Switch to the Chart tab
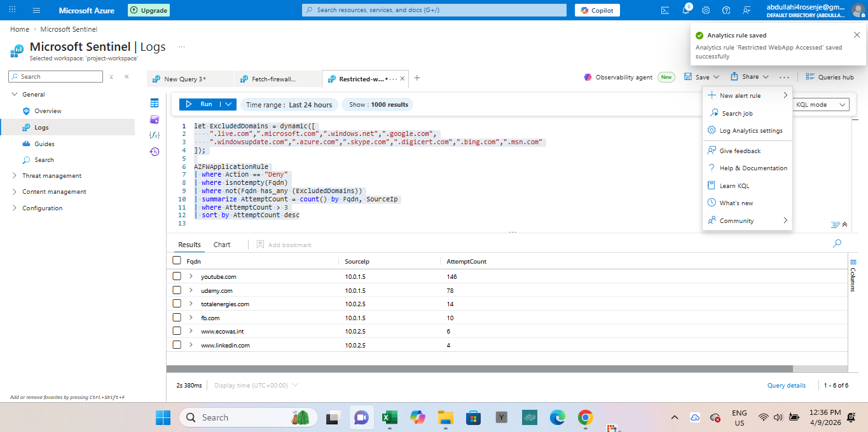Image resolution: width=868 pixels, height=432 pixels. click(222, 245)
